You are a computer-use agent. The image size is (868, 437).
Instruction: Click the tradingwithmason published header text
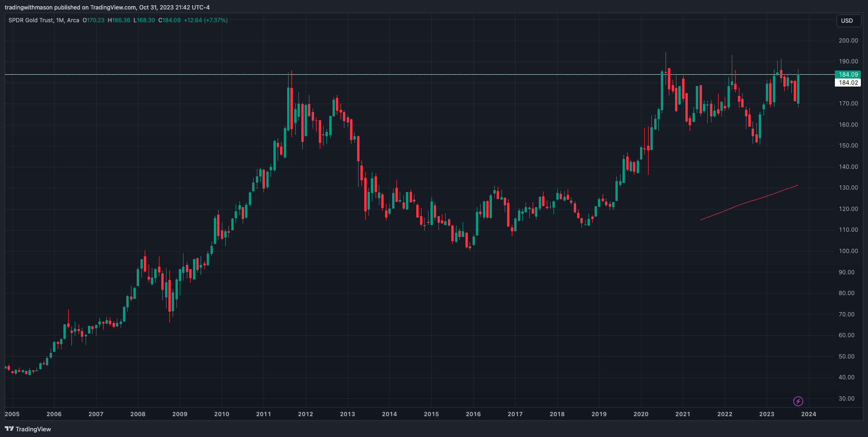107,8
